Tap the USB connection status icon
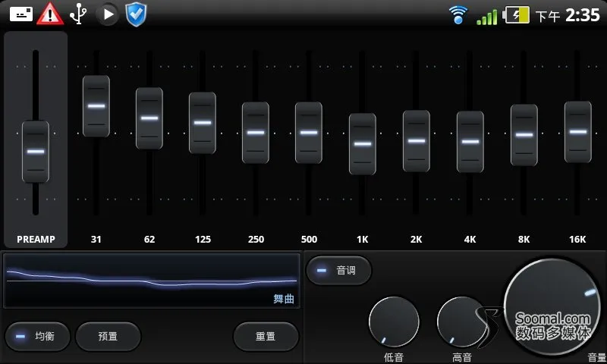Viewport: 607px width, 364px height. coord(78,14)
